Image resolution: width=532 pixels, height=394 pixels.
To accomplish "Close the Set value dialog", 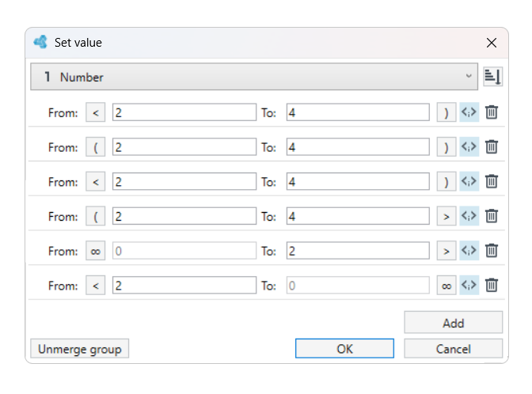I will click(x=492, y=43).
